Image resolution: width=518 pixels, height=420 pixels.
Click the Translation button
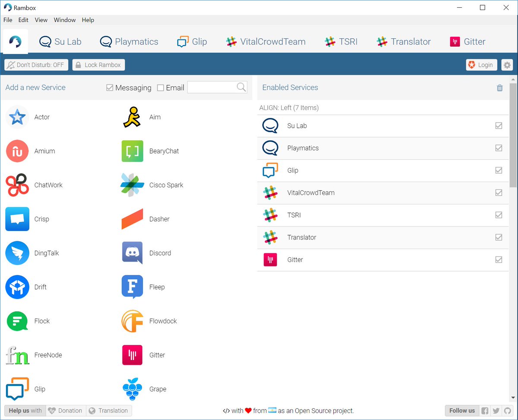(109, 411)
